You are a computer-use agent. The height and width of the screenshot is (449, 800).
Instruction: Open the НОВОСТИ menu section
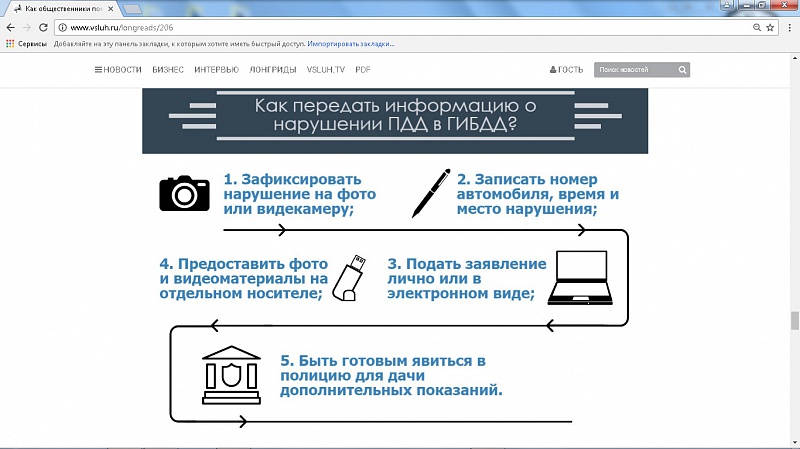coord(118,70)
